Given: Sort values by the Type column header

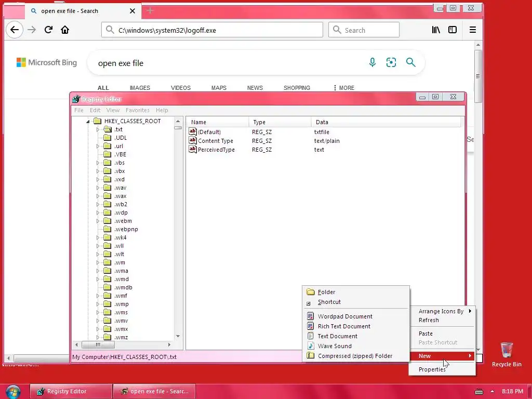Looking at the screenshot, I should [280, 122].
